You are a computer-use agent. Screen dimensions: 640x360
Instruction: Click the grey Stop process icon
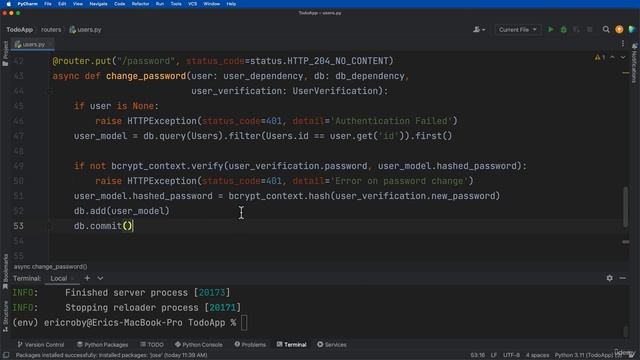click(x=589, y=29)
